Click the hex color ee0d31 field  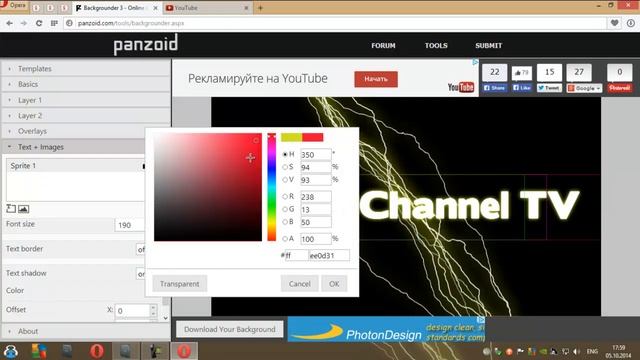(x=329, y=256)
